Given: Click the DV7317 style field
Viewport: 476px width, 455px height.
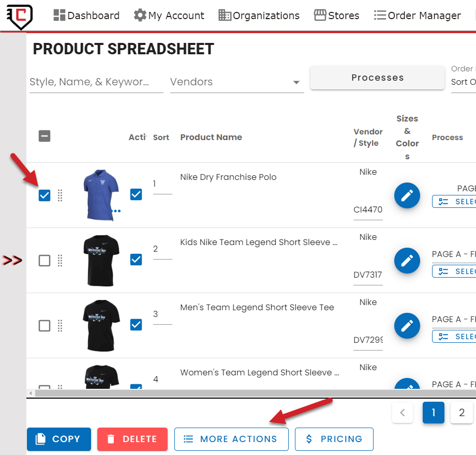Looking at the screenshot, I should (368, 275).
